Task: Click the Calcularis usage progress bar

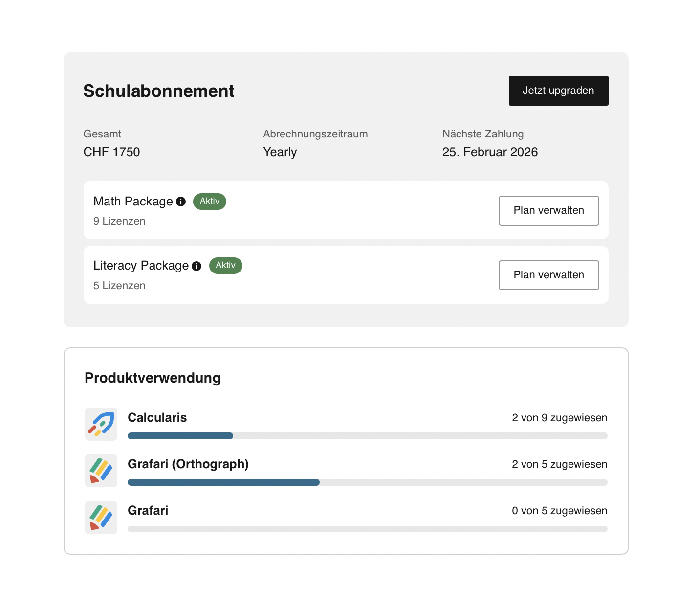Action: pos(367,436)
